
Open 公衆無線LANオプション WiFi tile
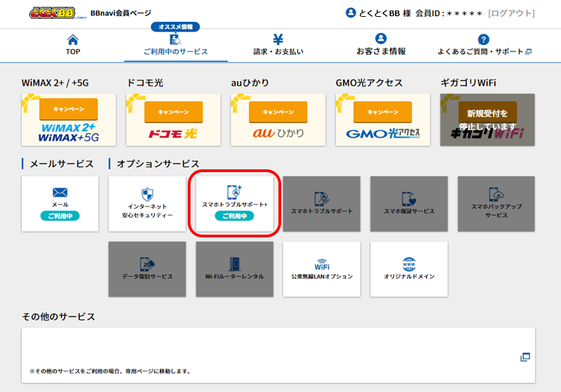coord(321,269)
